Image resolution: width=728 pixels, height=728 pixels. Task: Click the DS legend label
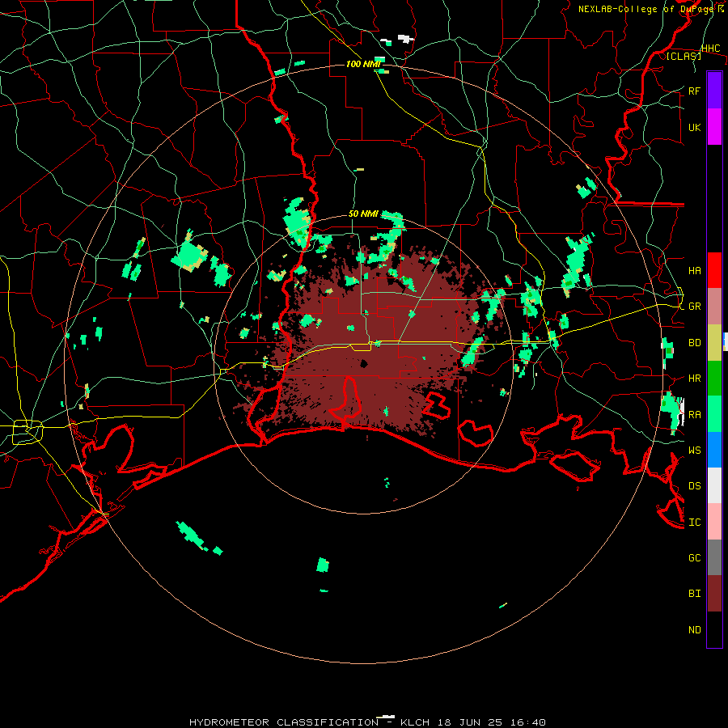coord(695,486)
